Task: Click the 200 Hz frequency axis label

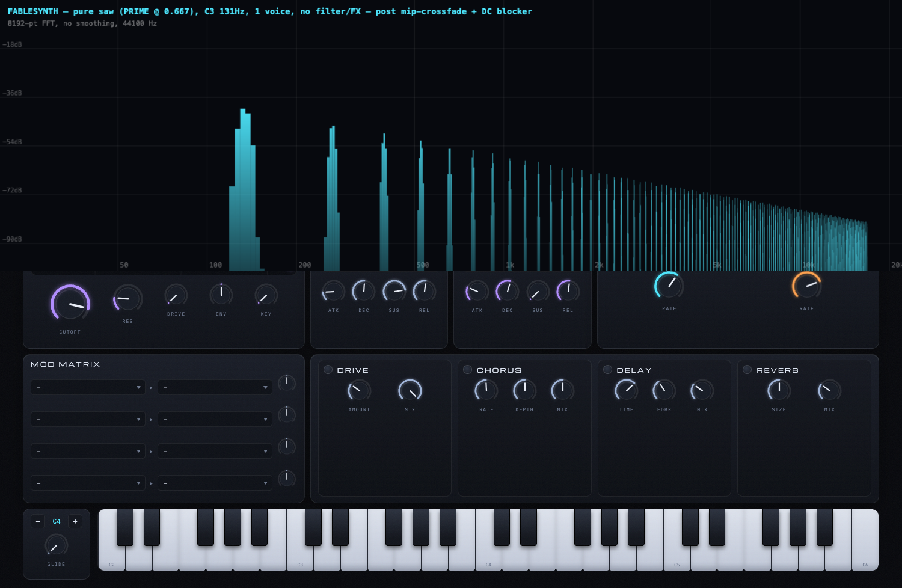Action: coord(305,265)
